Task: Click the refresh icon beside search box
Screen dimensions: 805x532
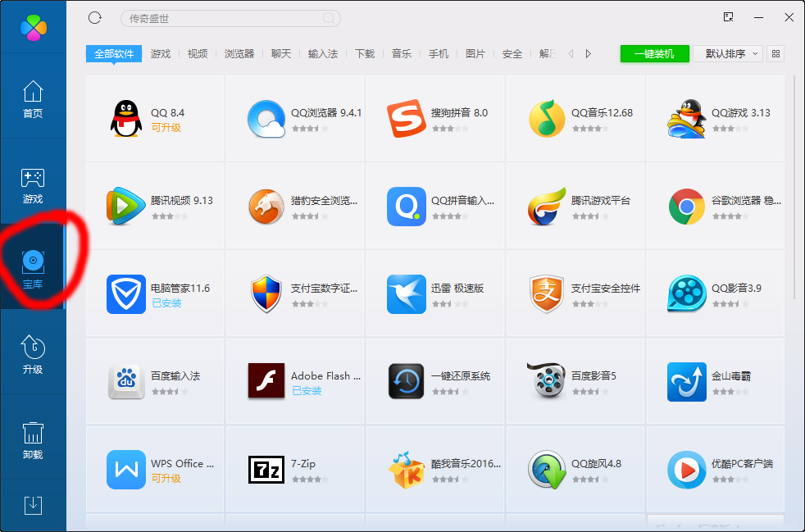Action: tap(95, 18)
